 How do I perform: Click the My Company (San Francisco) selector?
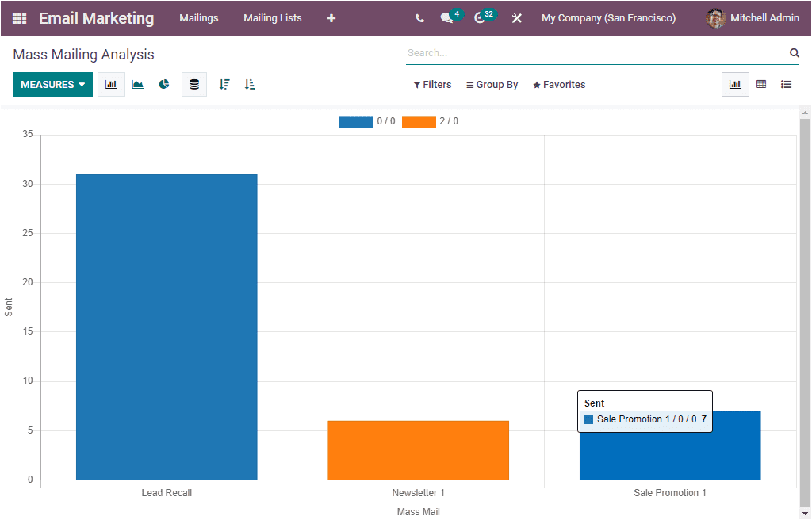(608, 17)
